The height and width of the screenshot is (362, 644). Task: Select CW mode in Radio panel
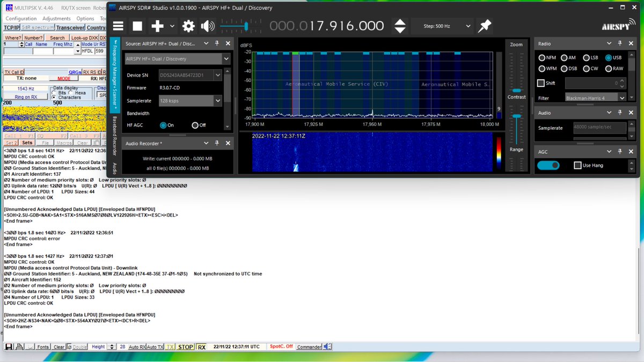pyautogui.click(x=586, y=69)
